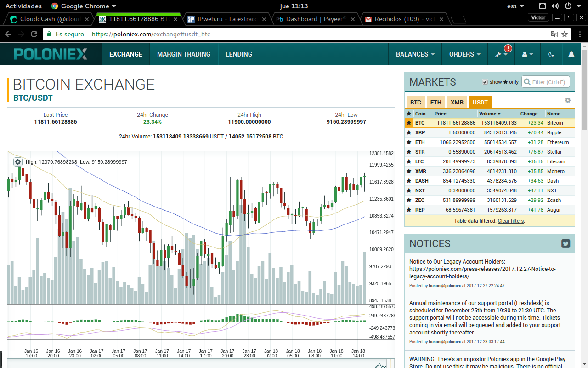Sort markets by the Change column

coord(529,114)
